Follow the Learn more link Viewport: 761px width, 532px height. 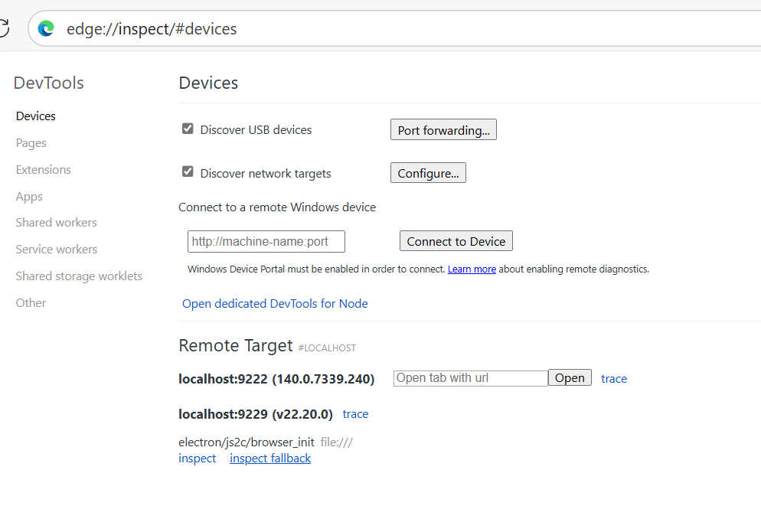point(472,269)
